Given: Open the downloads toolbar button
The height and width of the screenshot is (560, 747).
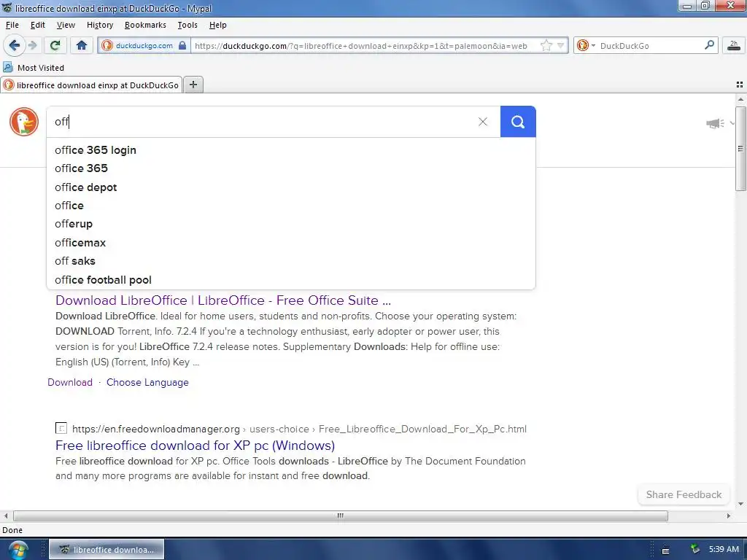Looking at the screenshot, I should point(734,46).
